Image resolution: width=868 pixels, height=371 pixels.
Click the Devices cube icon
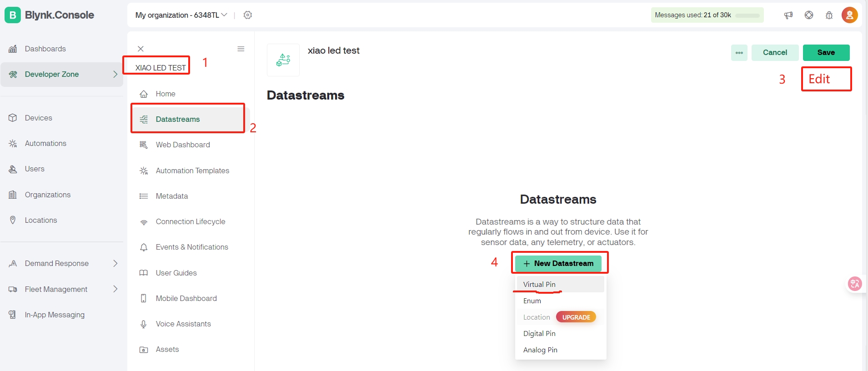point(13,118)
